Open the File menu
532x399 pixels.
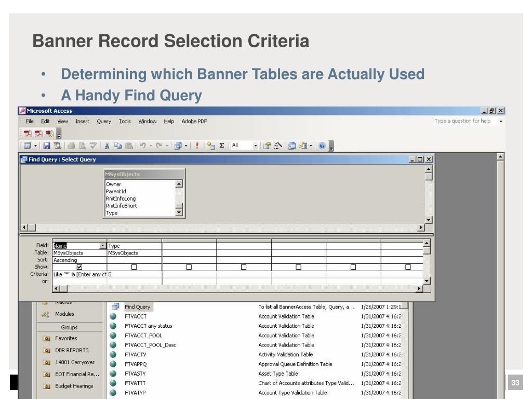coord(30,122)
